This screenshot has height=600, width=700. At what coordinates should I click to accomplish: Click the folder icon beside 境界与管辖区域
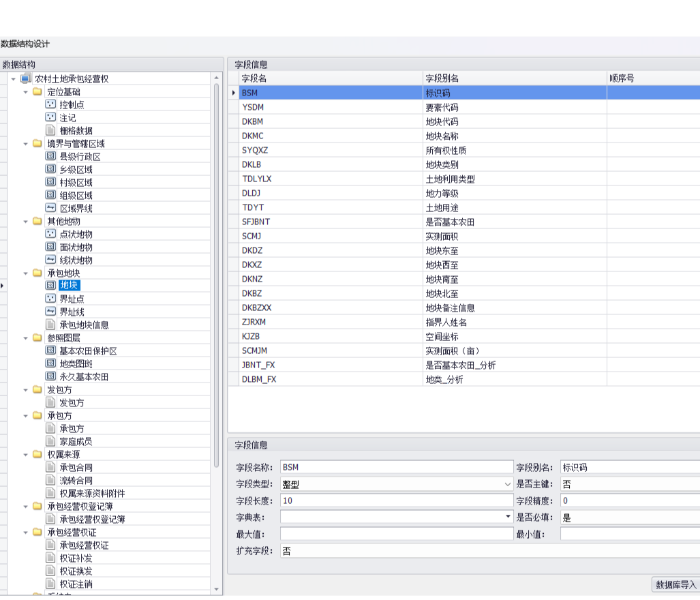pos(37,144)
